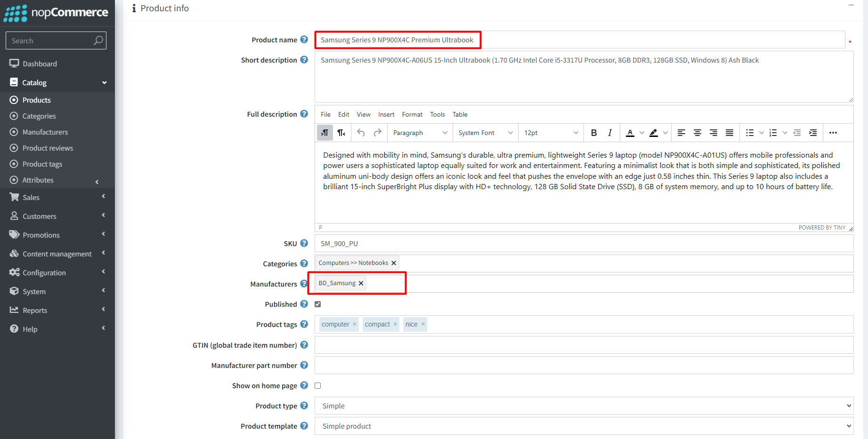
Task: Open the Insert menu in the editor
Action: (x=386, y=114)
